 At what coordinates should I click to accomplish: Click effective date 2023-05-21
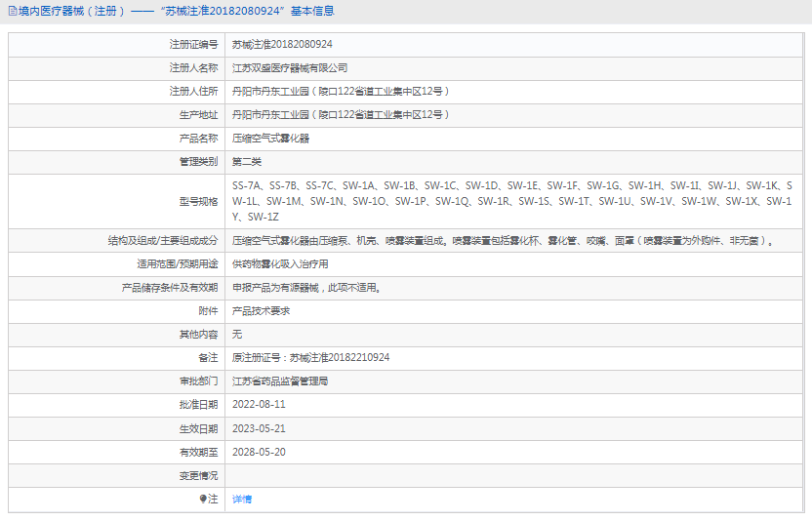coord(259,429)
